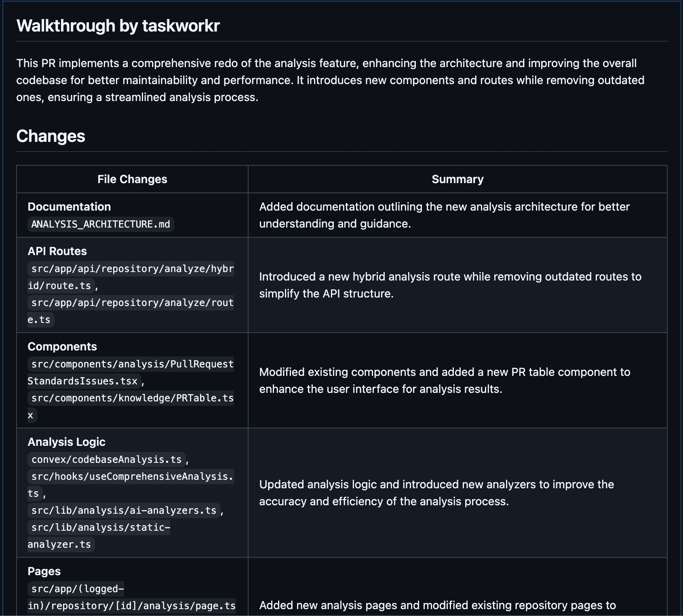Screen dimensions: 683x616
Task: Click the 'Components' row label
Action: [x=62, y=346]
